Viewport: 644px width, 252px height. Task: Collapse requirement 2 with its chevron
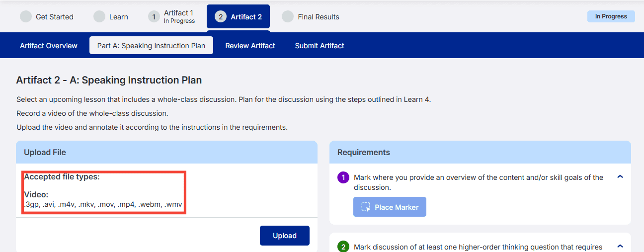[x=620, y=246]
